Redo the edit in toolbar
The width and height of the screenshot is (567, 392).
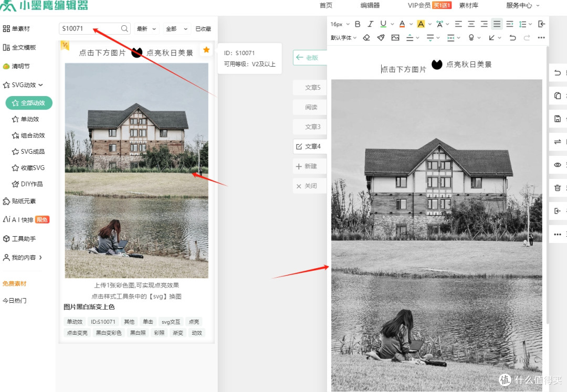pyautogui.click(x=527, y=38)
